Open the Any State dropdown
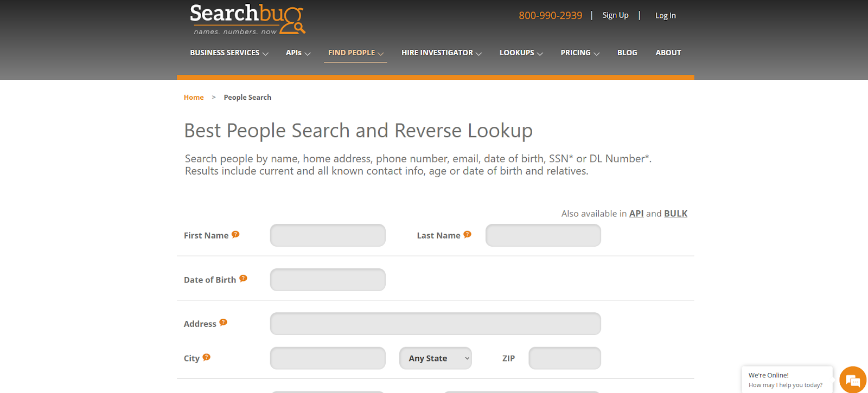Image resolution: width=868 pixels, height=393 pixels. tap(436, 358)
